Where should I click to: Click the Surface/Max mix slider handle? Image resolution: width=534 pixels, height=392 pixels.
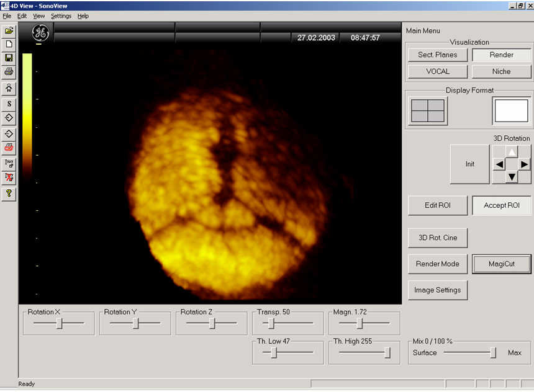493,353
